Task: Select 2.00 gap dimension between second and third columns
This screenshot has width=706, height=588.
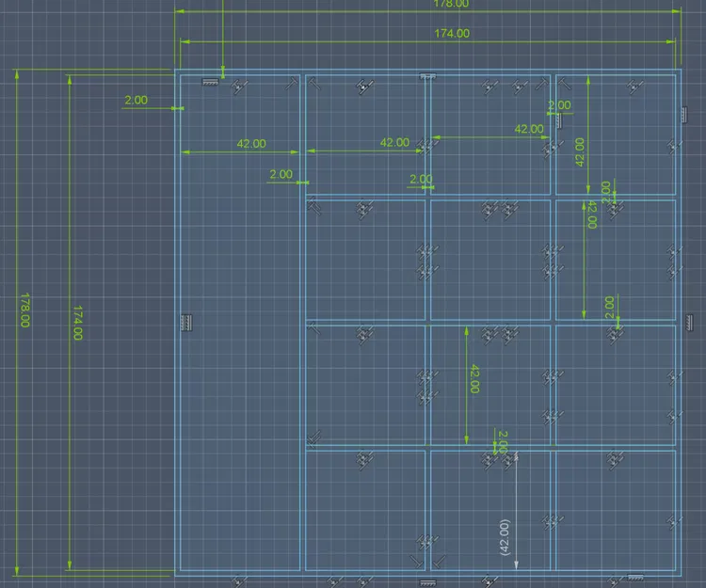Action: tap(421, 179)
